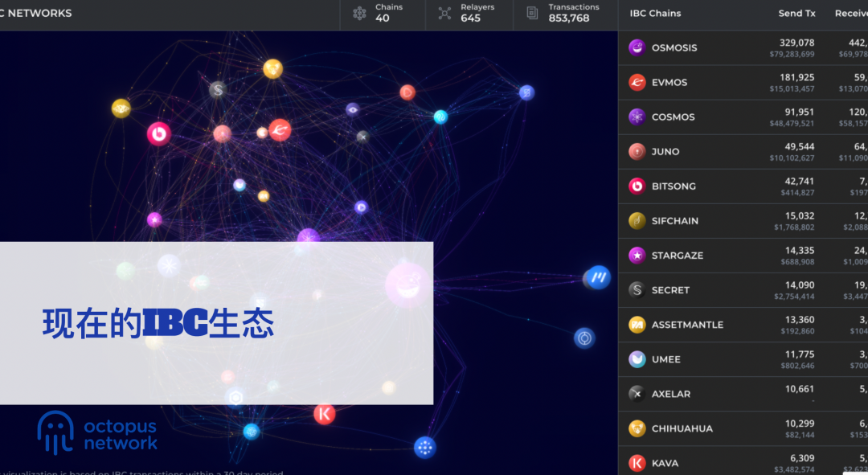Open the EVMOS row label
Screen dimensions: 868x475
(x=669, y=83)
